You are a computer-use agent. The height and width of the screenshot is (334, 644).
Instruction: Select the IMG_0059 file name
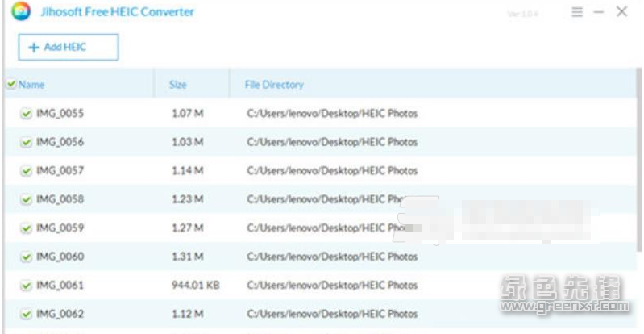click(60, 228)
